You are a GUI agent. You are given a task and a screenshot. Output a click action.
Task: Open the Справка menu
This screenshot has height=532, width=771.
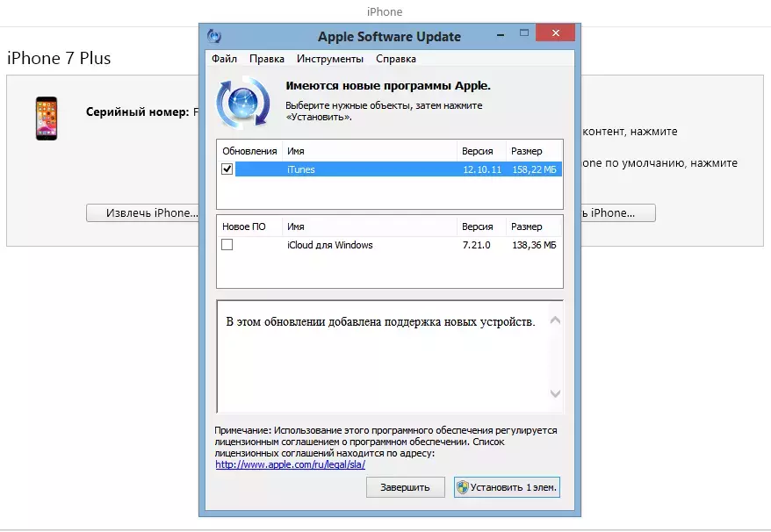396,59
